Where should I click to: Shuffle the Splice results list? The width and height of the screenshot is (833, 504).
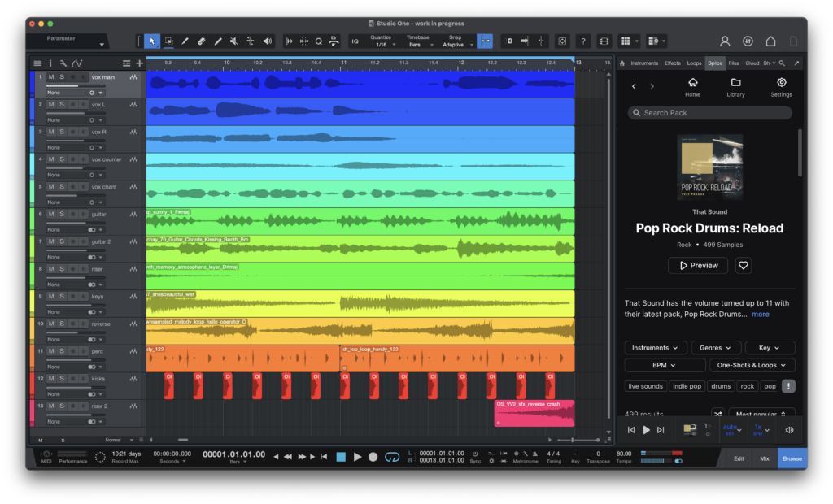(x=718, y=414)
